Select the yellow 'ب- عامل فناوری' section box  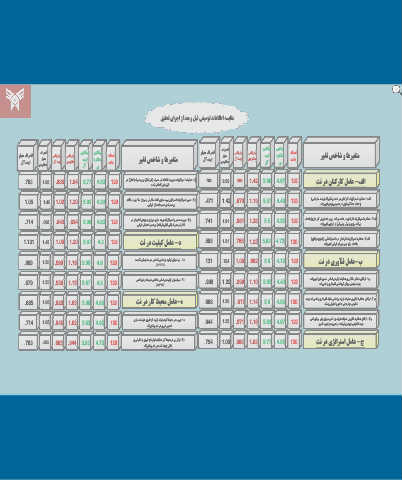point(340,261)
